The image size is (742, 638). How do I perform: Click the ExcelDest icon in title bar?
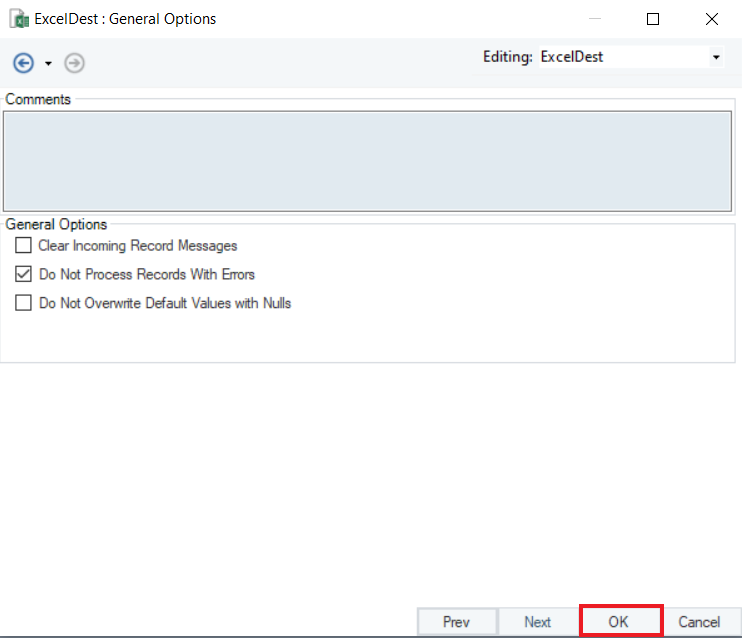[x=17, y=19]
